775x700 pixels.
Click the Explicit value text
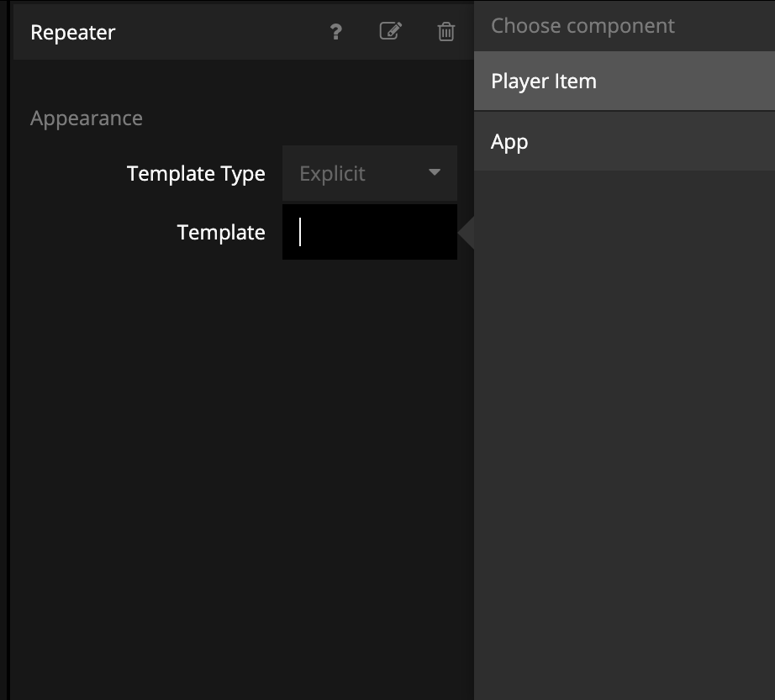pyautogui.click(x=333, y=174)
